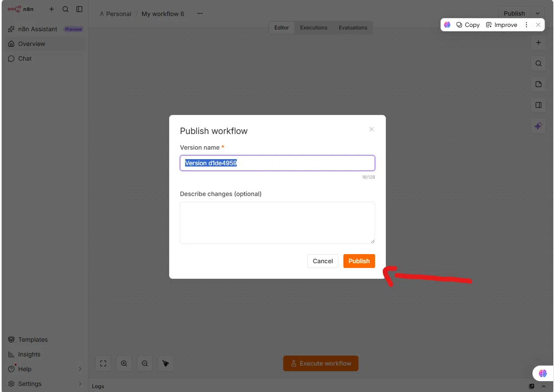The width and height of the screenshot is (555, 392).
Task: Click the My workflow 6 title
Action: [x=163, y=14]
